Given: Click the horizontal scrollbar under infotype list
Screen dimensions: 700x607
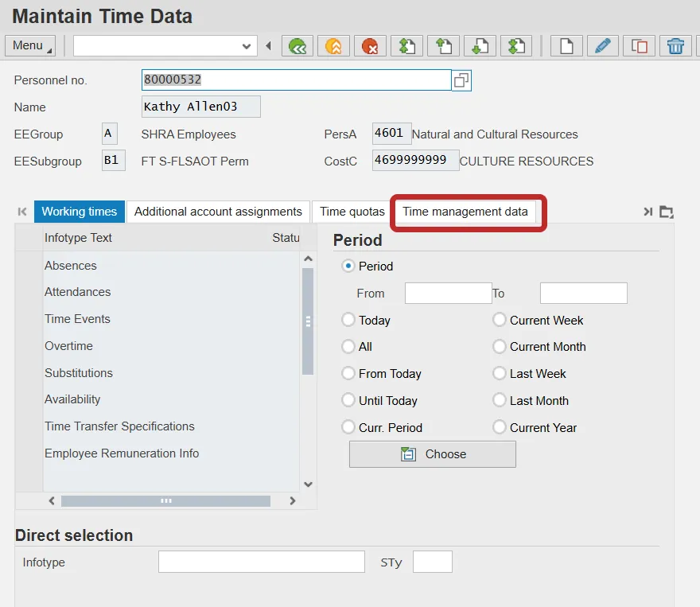Looking at the screenshot, I should [165, 501].
